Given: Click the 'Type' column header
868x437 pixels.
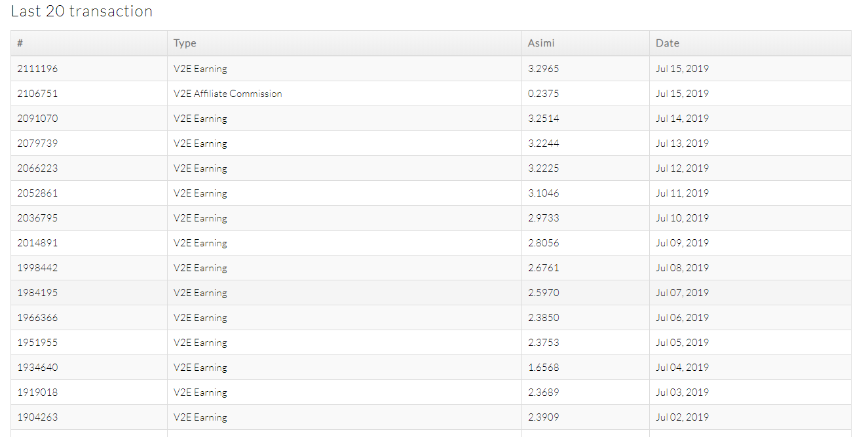Looking at the screenshot, I should [x=185, y=43].
